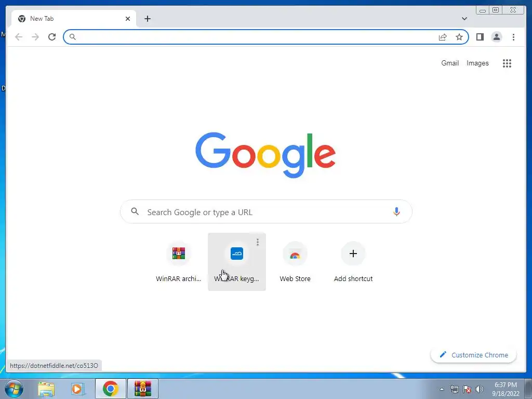This screenshot has width=532, height=399.
Task: Start voice search with the microphone icon
Action: tap(396, 212)
